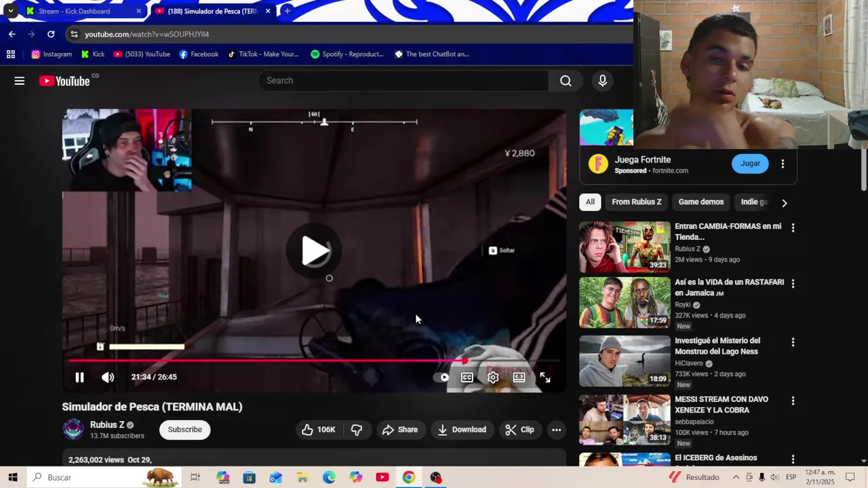Open more actions menu below the video
868x488 pixels.
click(x=556, y=430)
